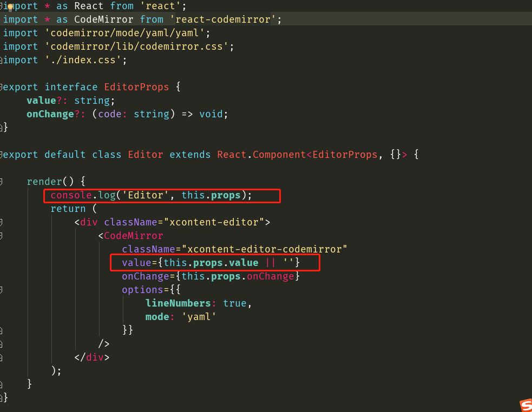Click the code parameter name
Screen dimensions: 532x412
[109, 114]
